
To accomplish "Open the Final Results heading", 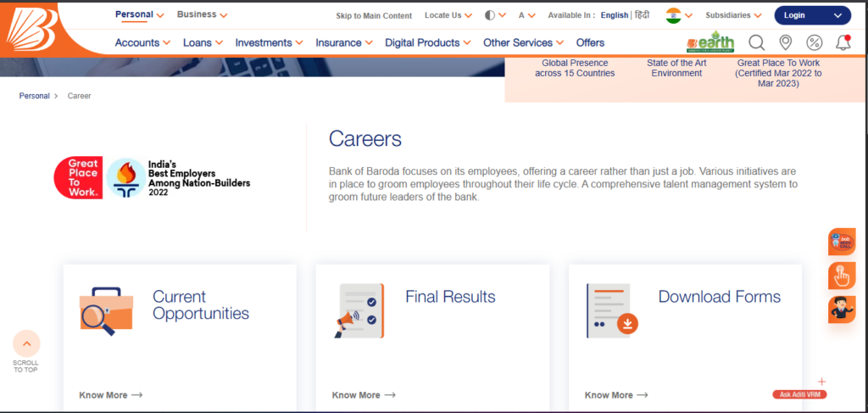I will point(450,297).
